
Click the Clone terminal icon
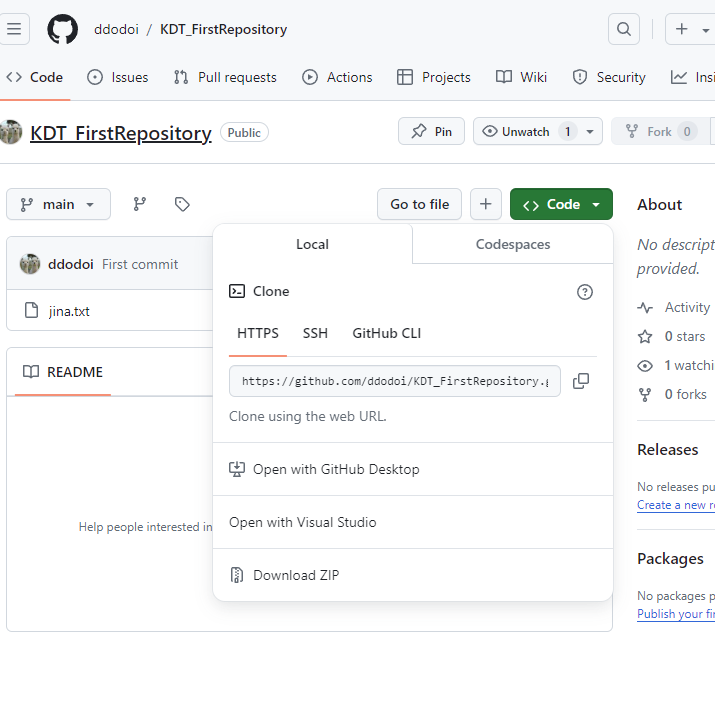pyautogui.click(x=237, y=291)
